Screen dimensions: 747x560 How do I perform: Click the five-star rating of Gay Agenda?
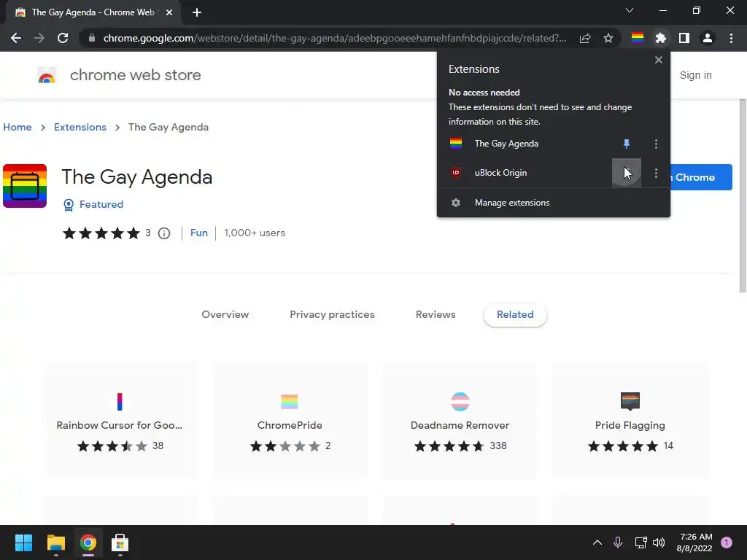pos(101,233)
